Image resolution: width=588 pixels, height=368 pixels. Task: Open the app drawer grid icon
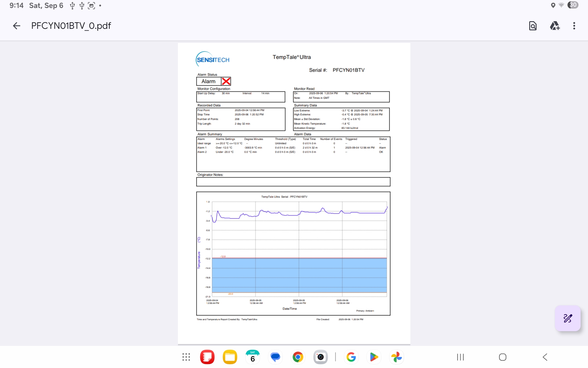(186, 357)
